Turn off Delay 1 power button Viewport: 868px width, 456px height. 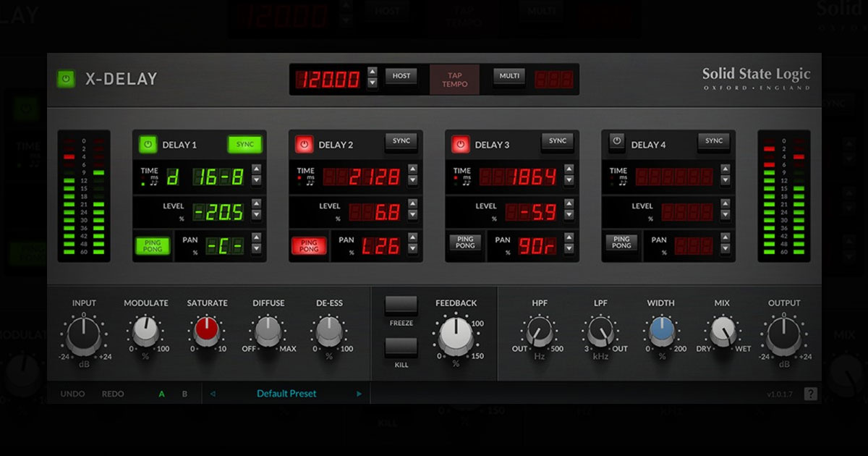pos(148,144)
